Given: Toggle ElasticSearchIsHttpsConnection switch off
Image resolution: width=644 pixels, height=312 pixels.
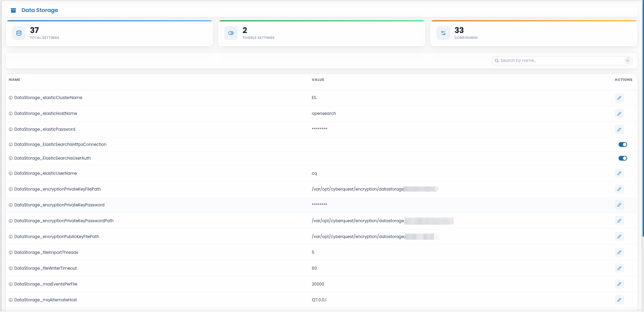Looking at the screenshot, I should click(x=623, y=144).
